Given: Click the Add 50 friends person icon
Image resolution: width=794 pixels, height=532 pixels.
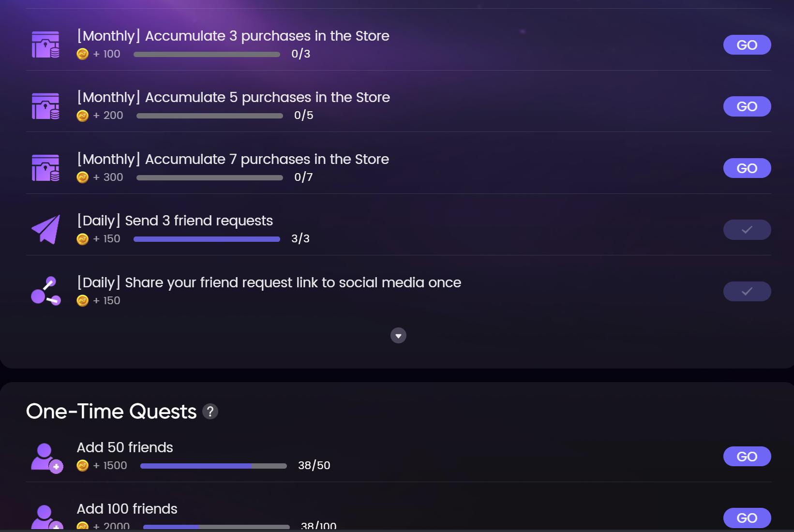Looking at the screenshot, I should [x=46, y=457].
